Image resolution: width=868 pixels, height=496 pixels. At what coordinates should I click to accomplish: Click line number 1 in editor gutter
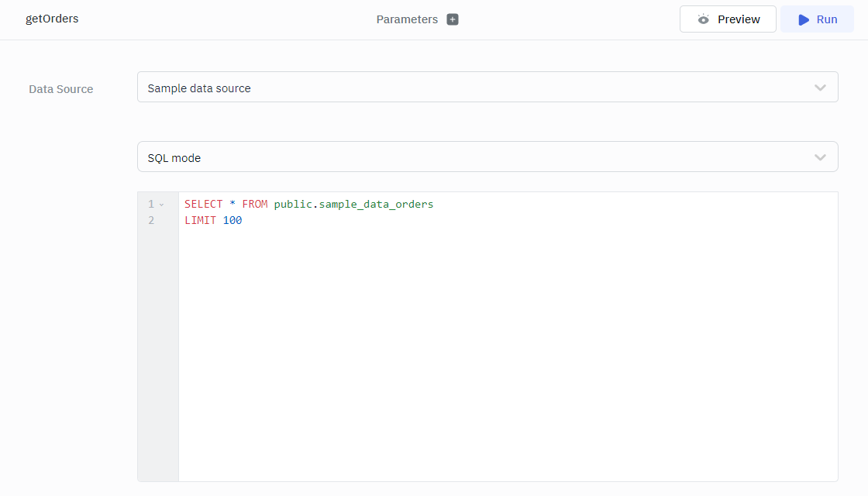point(151,205)
